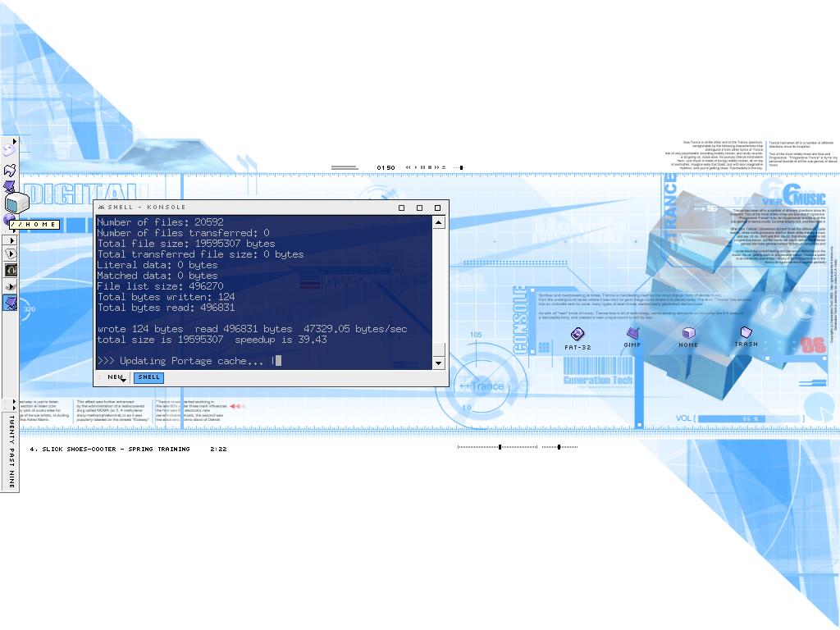Screen dimensions: 840x630
Task: Click the 'Total bytes read: 496831' line
Action: click(x=166, y=308)
